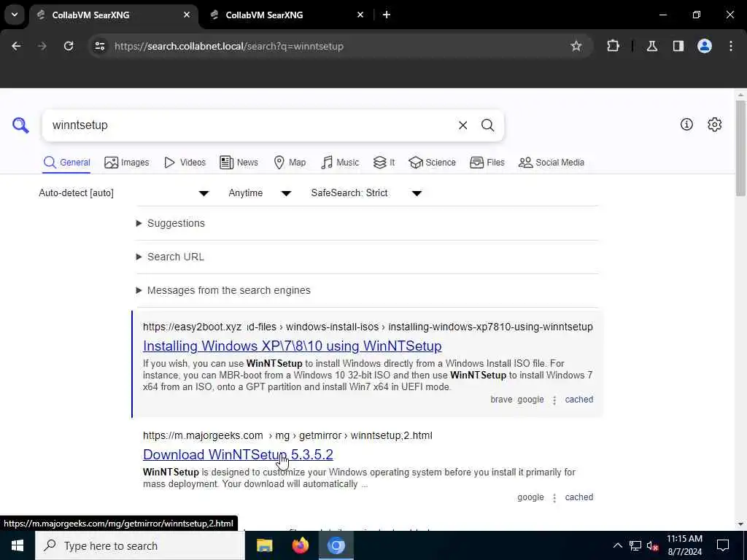This screenshot has width=747, height=560.
Task: Click the page vertical scrollbar thumb
Action: point(740,148)
